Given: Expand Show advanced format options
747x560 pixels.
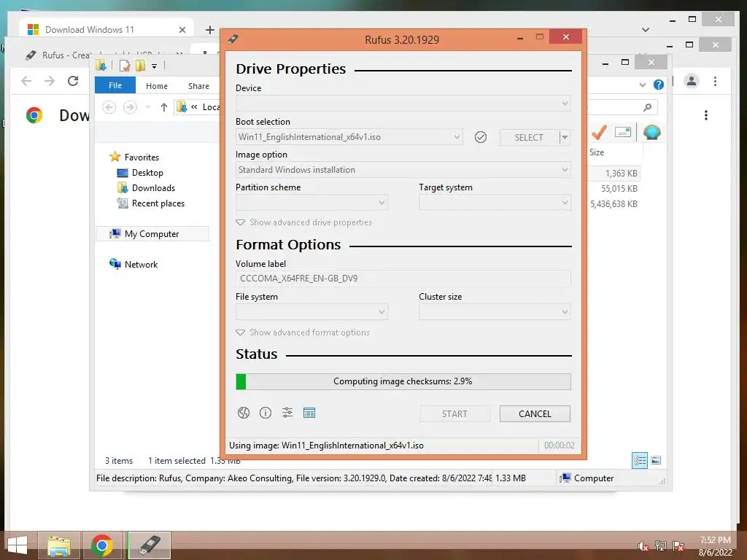Looking at the screenshot, I should [x=303, y=332].
